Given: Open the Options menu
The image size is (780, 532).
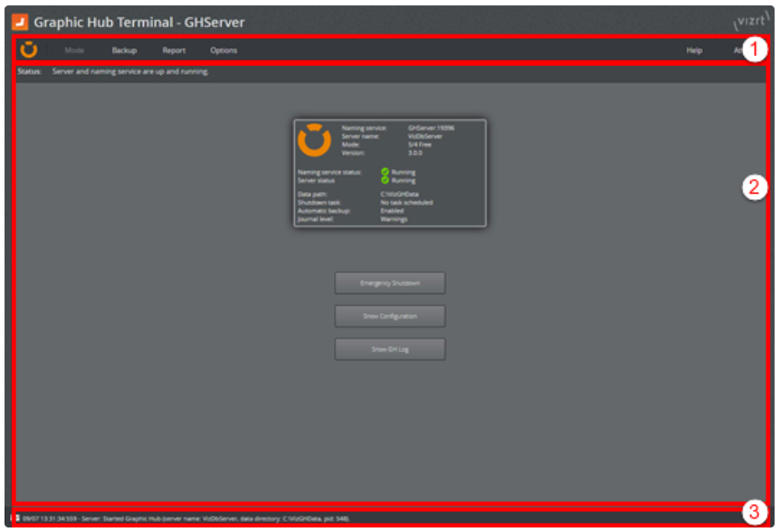Looking at the screenshot, I should (x=224, y=51).
